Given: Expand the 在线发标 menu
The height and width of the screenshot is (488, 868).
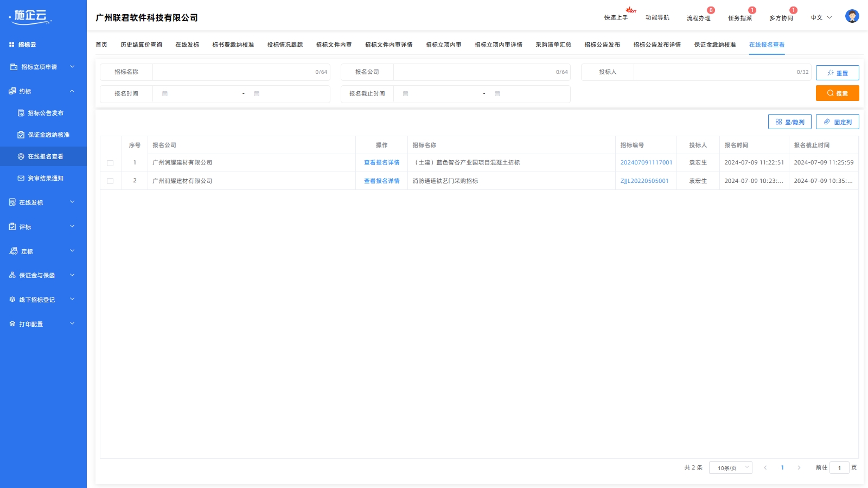Looking at the screenshot, I should [72, 202].
